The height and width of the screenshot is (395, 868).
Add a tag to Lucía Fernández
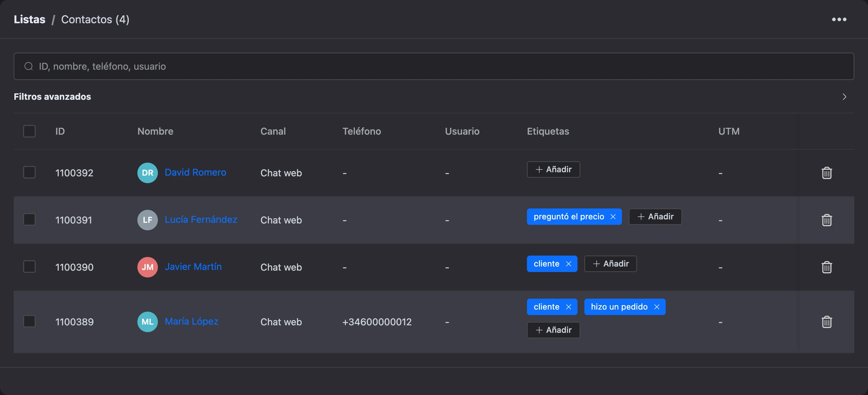655,217
